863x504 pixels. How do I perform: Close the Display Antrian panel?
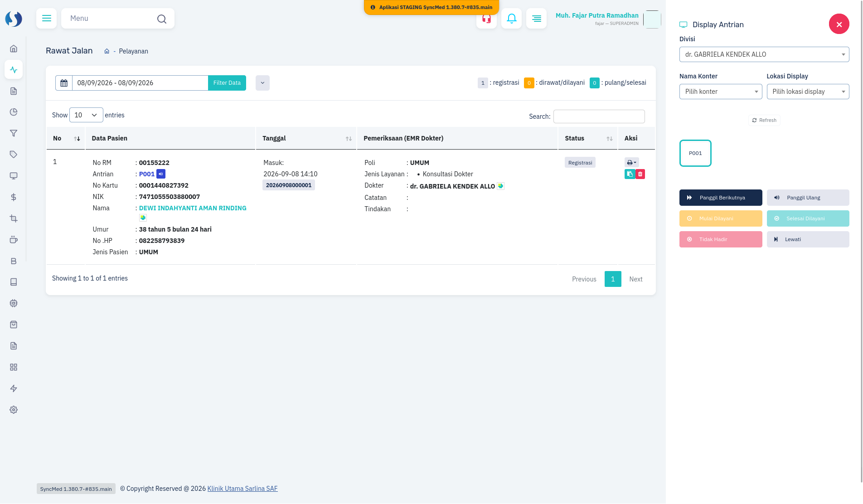(x=839, y=24)
